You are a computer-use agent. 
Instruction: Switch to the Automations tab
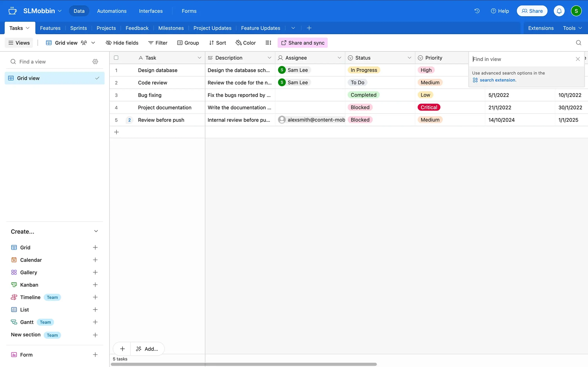(x=112, y=11)
